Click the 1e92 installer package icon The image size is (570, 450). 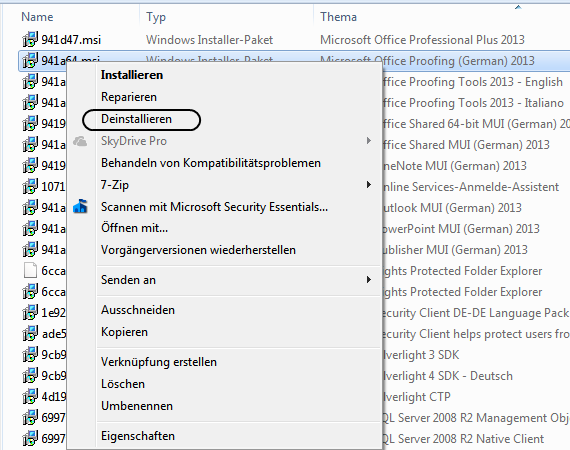pyautogui.click(x=30, y=312)
